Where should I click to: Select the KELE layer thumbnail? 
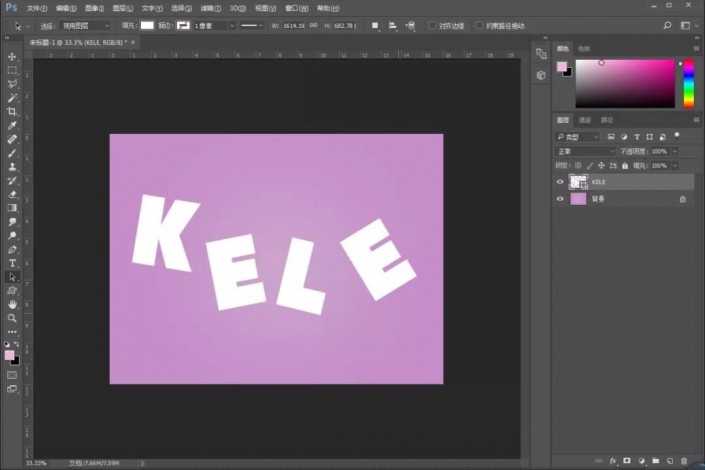[x=577, y=182]
